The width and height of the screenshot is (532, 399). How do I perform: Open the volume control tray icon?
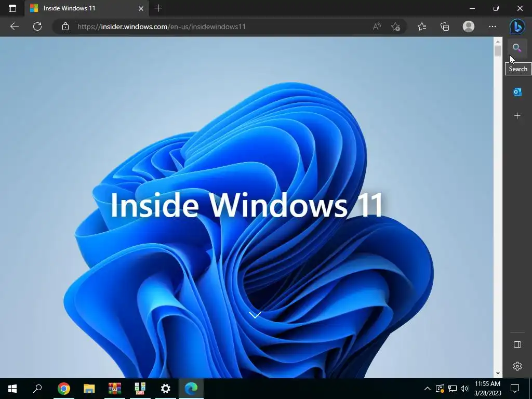point(464,389)
